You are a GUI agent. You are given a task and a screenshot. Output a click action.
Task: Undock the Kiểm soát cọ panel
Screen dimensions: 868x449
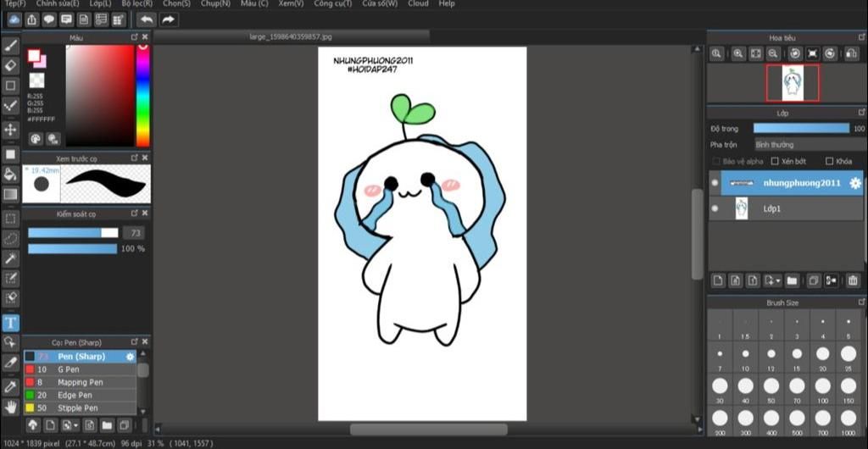[135, 213]
